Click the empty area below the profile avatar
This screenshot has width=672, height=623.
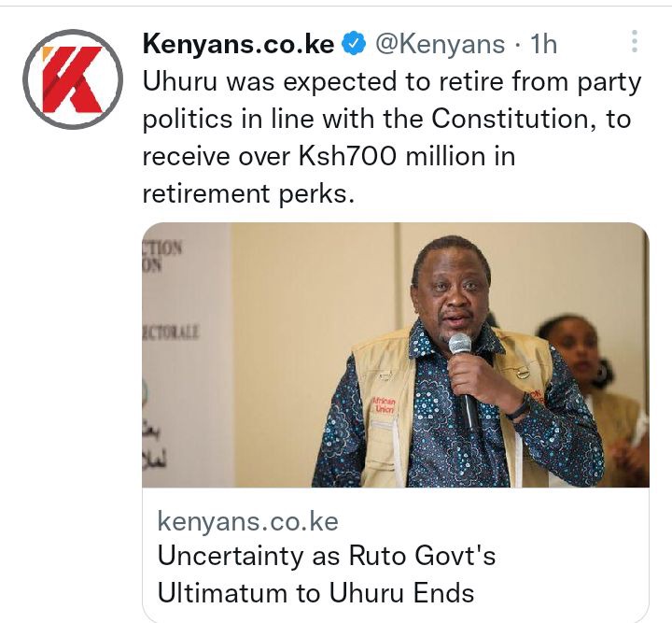pyautogui.click(x=73, y=364)
